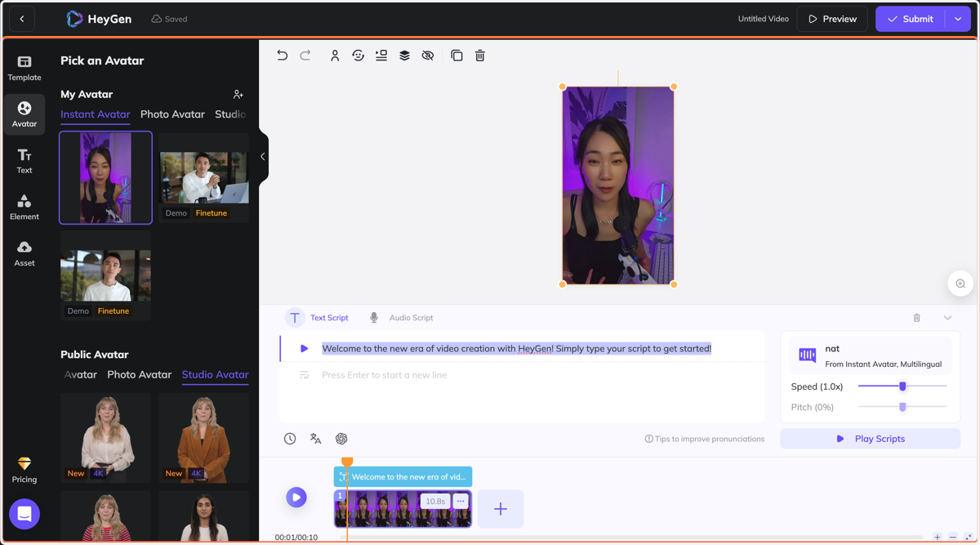This screenshot has height=545, width=980.
Task: Select the white-shirt man Demo avatar
Action: click(x=105, y=275)
